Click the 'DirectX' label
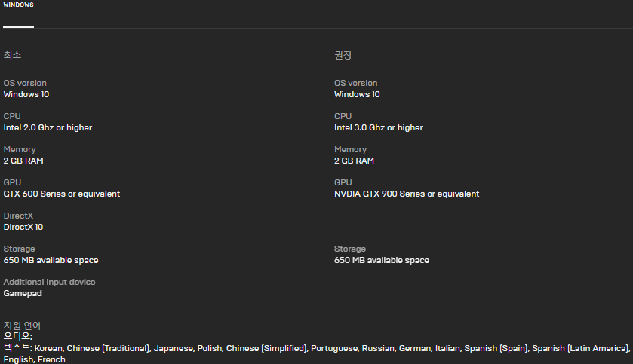Viewport: 633px width, 364px height. click(18, 216)
